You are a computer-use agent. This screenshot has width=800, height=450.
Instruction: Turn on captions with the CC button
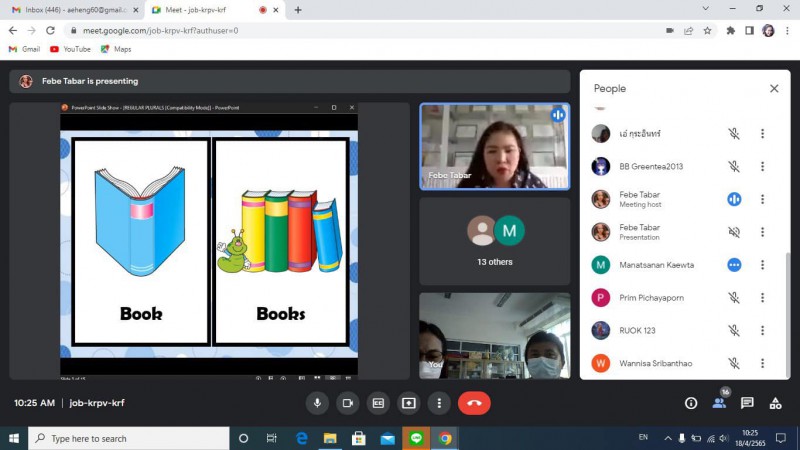[378, 403]
